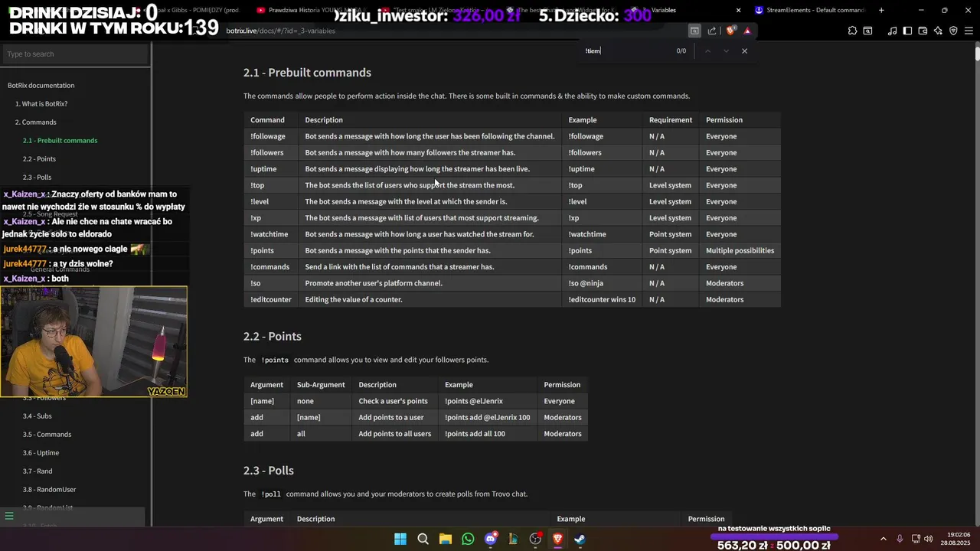Viewport: 980px width, 551px height.
Task: Click the share page icon in address bar
Action: point(712,31)
